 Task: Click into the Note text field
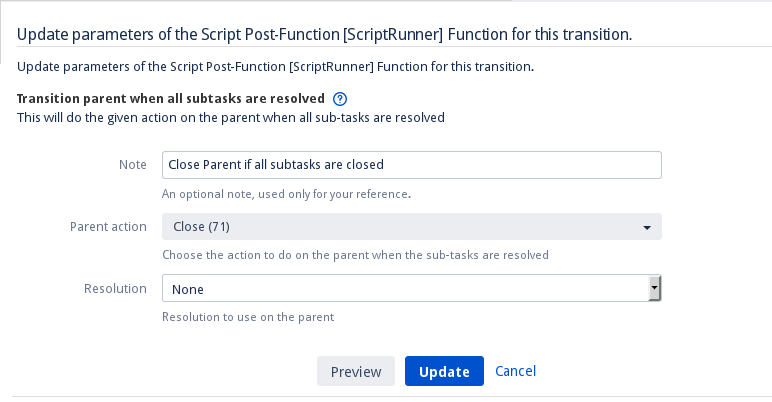coord(411,164)
